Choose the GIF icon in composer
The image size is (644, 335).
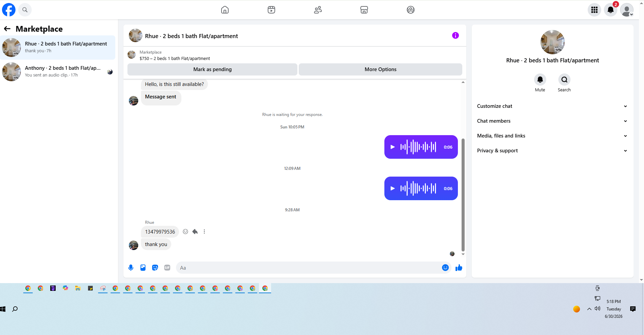(167, 268)
